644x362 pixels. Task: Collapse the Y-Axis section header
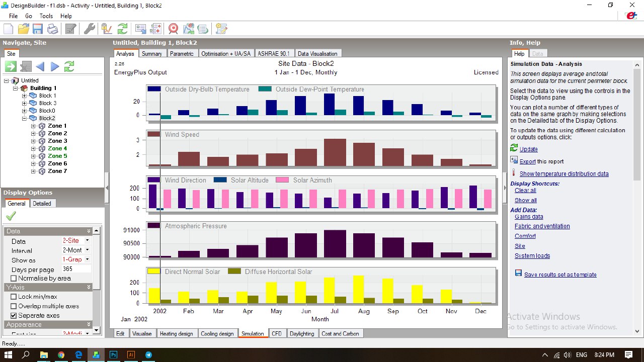(x=48, y=287)
